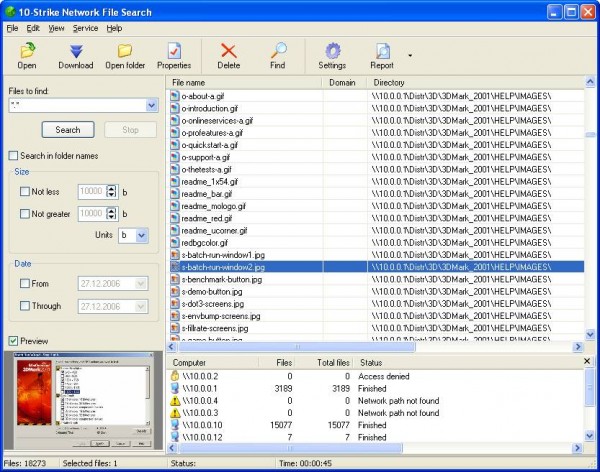The image size is (600, 472).
Task: Expand the Files to find dropdown
Action: [x=151, y=105]
